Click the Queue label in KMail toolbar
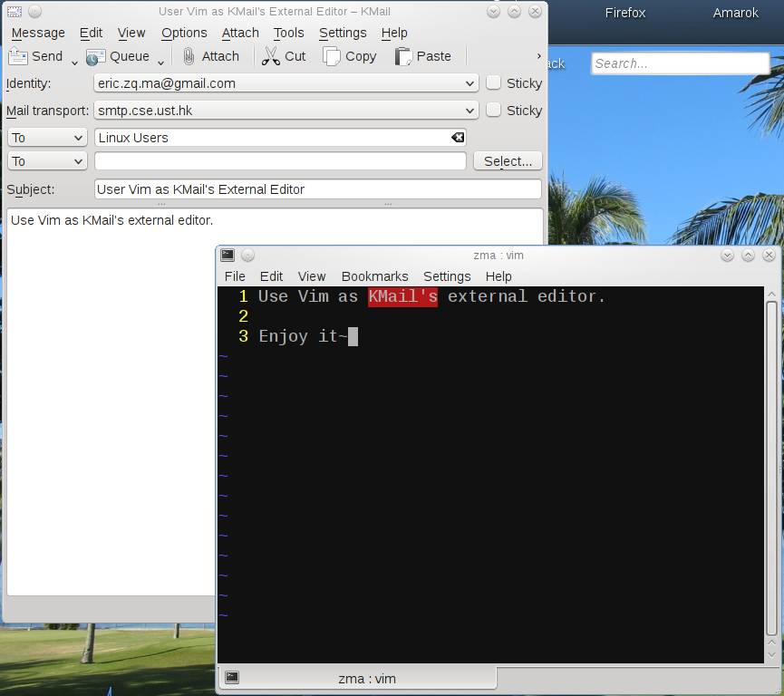The image size is (784, 696). (130, 56)
